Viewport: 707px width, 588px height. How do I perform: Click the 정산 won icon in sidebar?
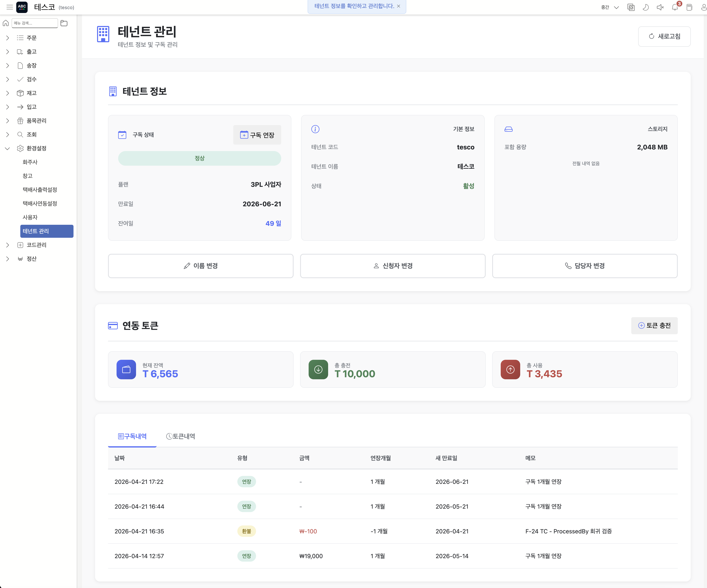(20, 259)
